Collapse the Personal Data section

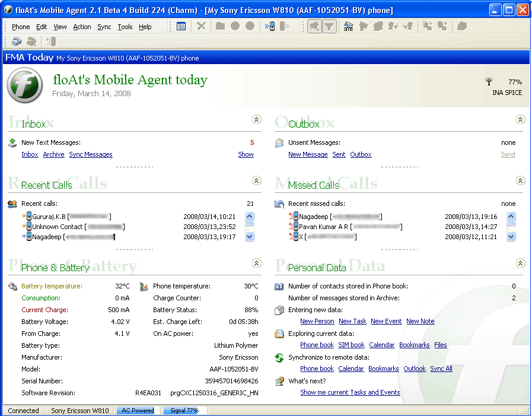pyautogui.click(x=521, y=263)
